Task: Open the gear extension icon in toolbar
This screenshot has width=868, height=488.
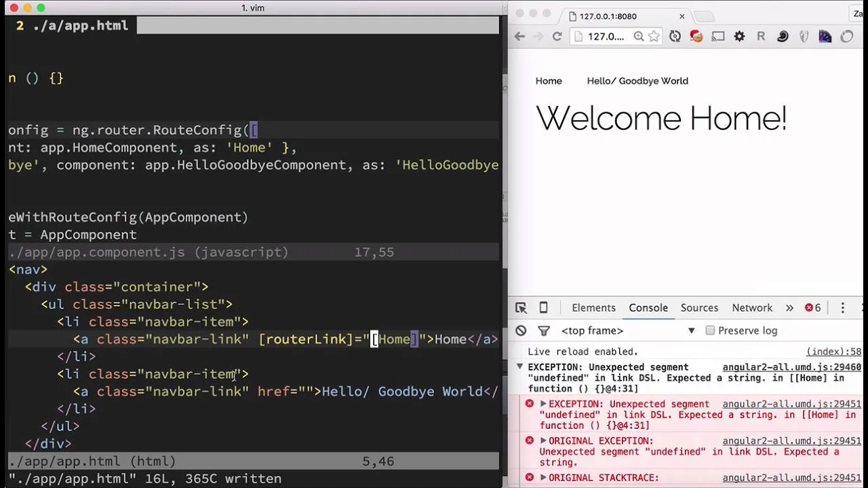Action: click(x=739, y=37)
